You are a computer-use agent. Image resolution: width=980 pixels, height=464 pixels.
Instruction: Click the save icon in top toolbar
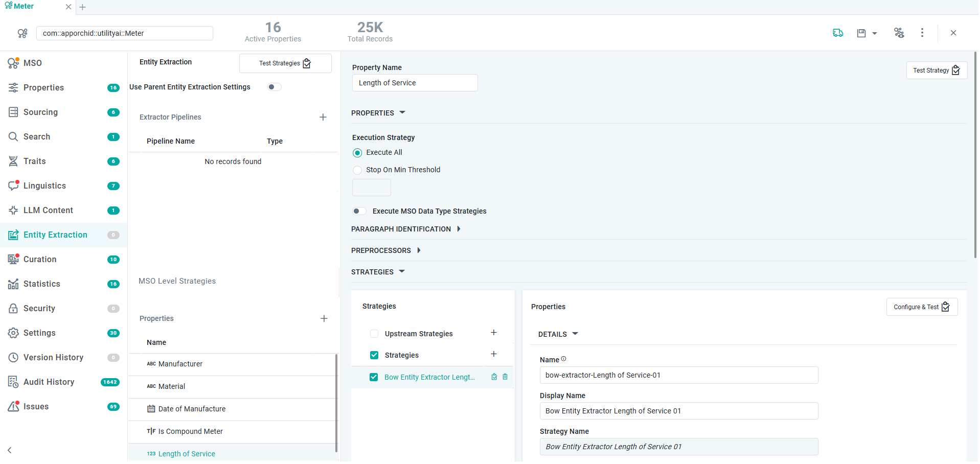[861, 33]
